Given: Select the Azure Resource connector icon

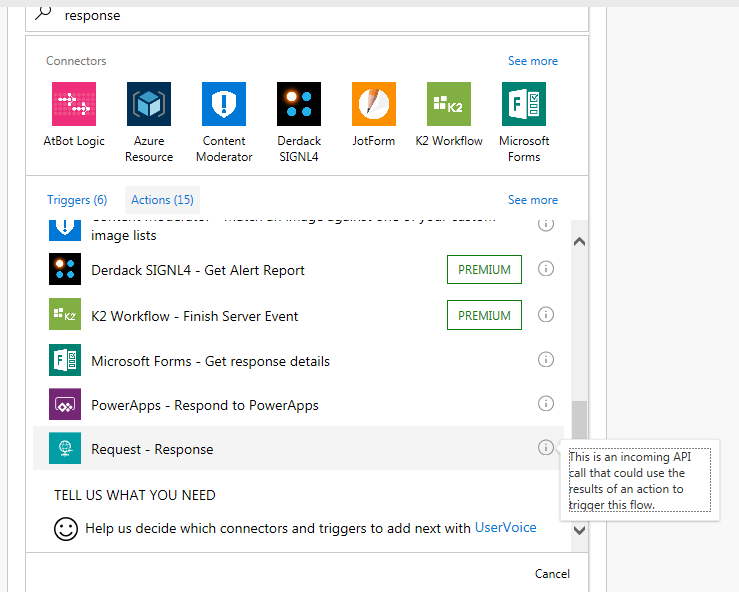Looking at the screenshot, I should click(x=149, y=104).
